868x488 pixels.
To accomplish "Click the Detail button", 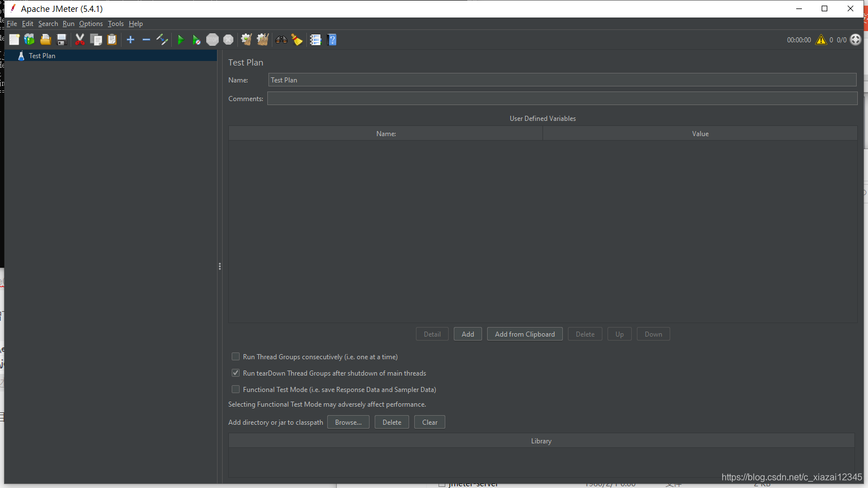I will pos(432,334).
